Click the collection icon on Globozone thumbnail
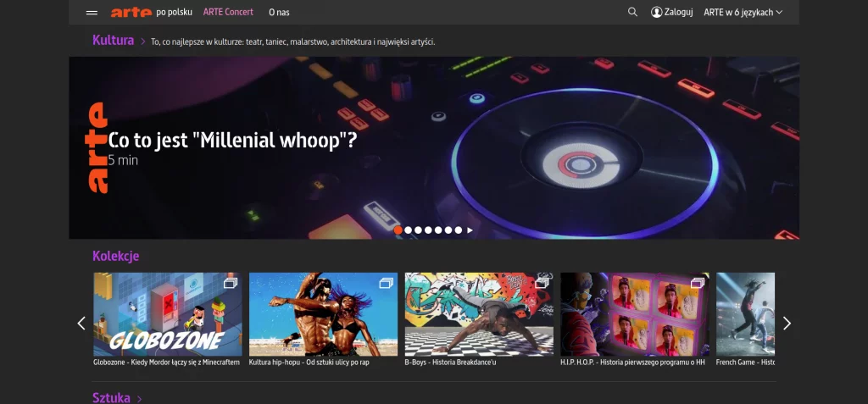The image size is (868, 404). pos(230,283)
